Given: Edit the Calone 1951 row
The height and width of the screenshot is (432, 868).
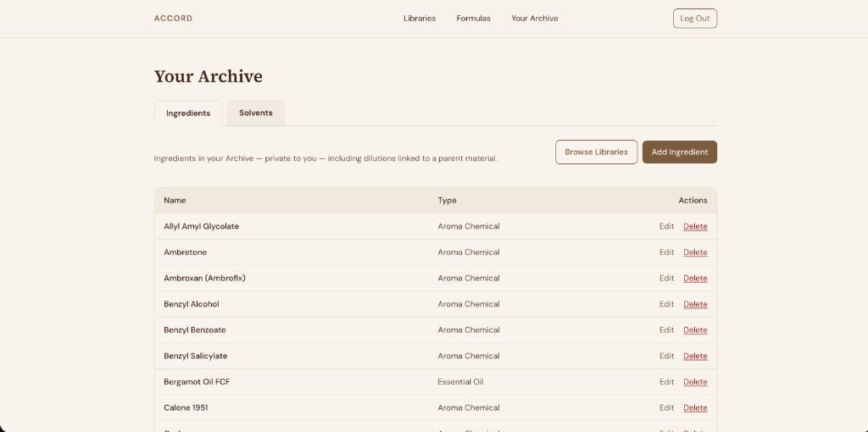Looking at the screenshot, I should (666, 408).
